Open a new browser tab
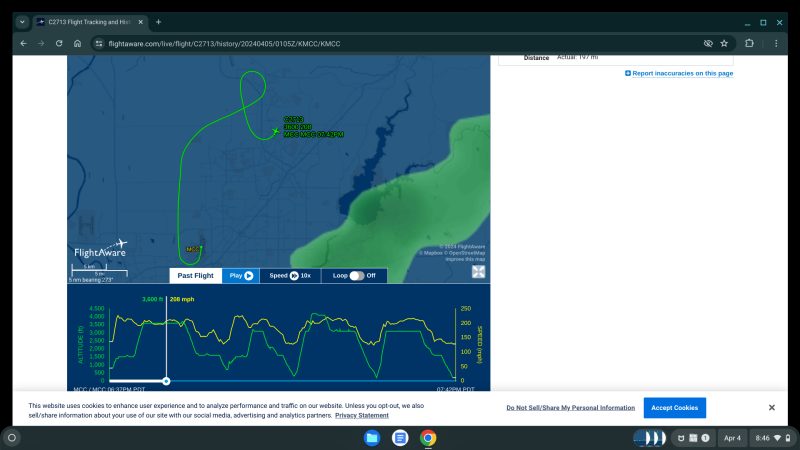 click(x=158, y=22)
